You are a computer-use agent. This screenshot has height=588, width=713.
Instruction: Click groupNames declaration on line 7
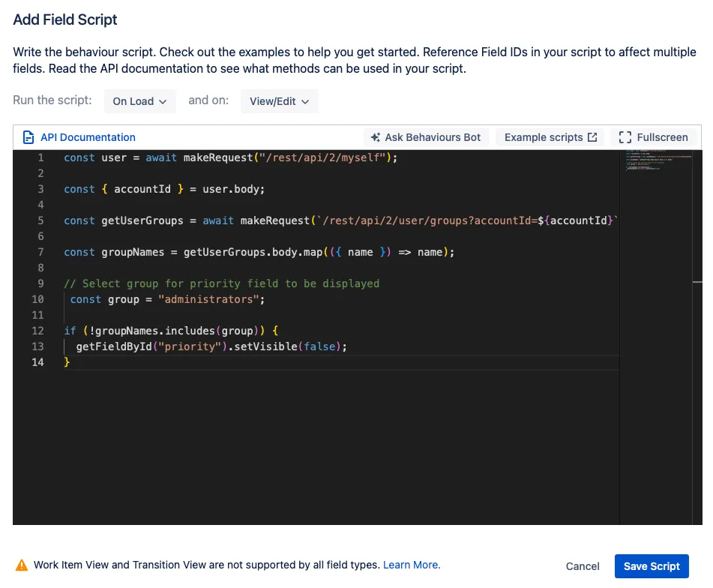(133, 252)
